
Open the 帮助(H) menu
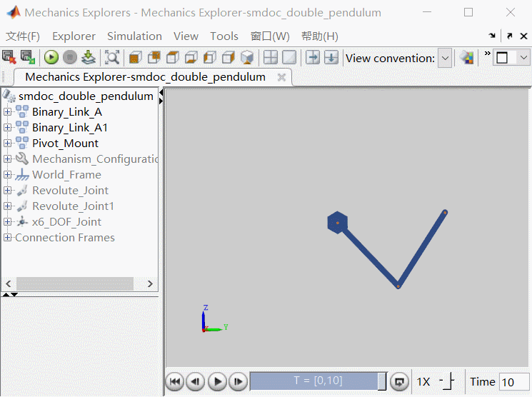coord(320,36)
